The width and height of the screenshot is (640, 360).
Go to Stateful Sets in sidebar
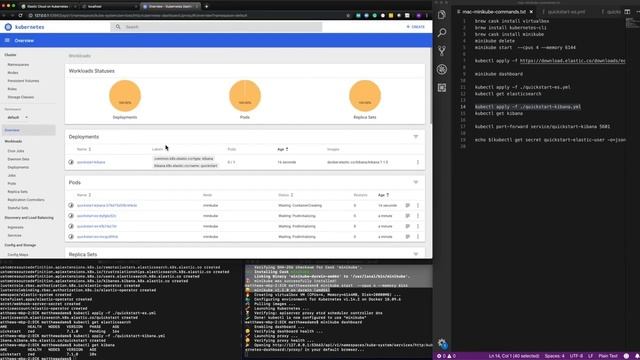pos(18,208)
